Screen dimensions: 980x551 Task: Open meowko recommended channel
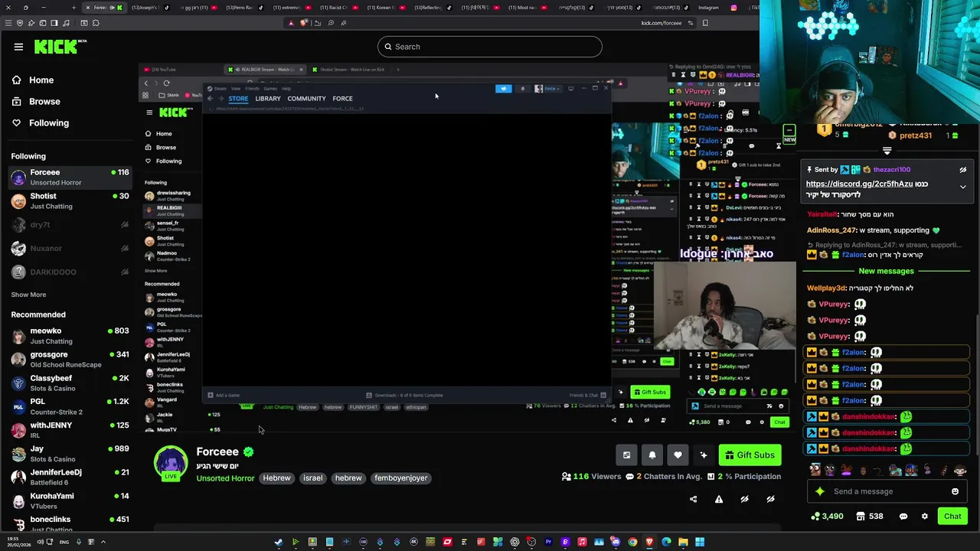[69, 336]
